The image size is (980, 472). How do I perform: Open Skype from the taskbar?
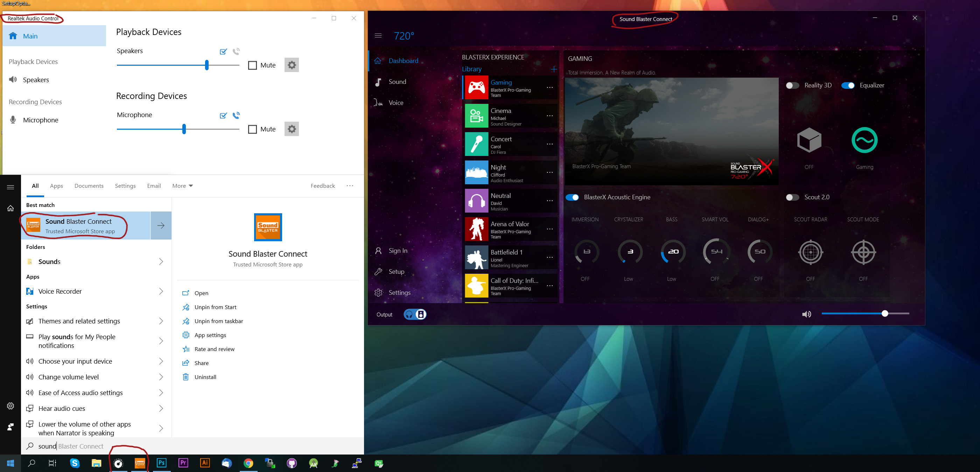pyautogui.click(x=75, y=463)
